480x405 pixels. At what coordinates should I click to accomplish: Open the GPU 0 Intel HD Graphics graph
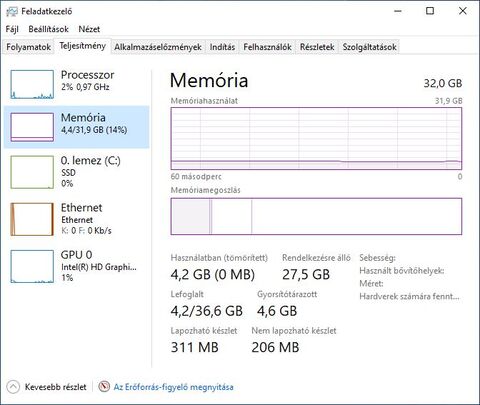pyautogui.click(x=32, y=267)
